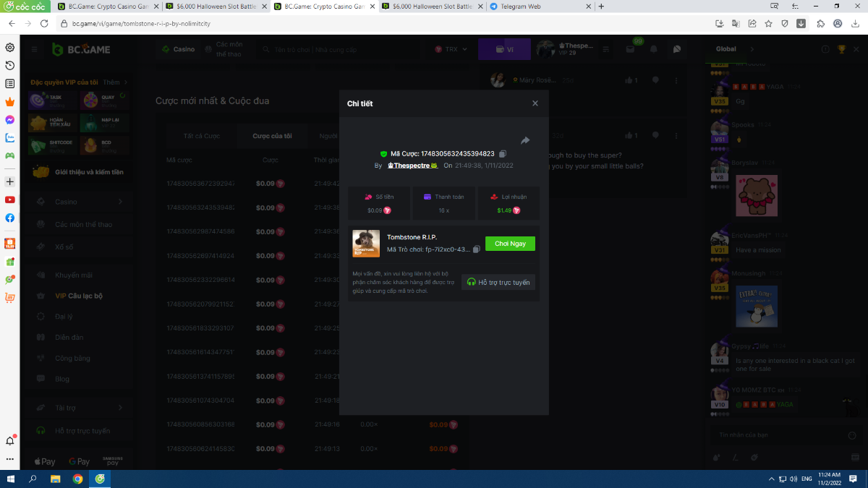
Task: Open sidebar settings gear icon
Action: [10, 48]
